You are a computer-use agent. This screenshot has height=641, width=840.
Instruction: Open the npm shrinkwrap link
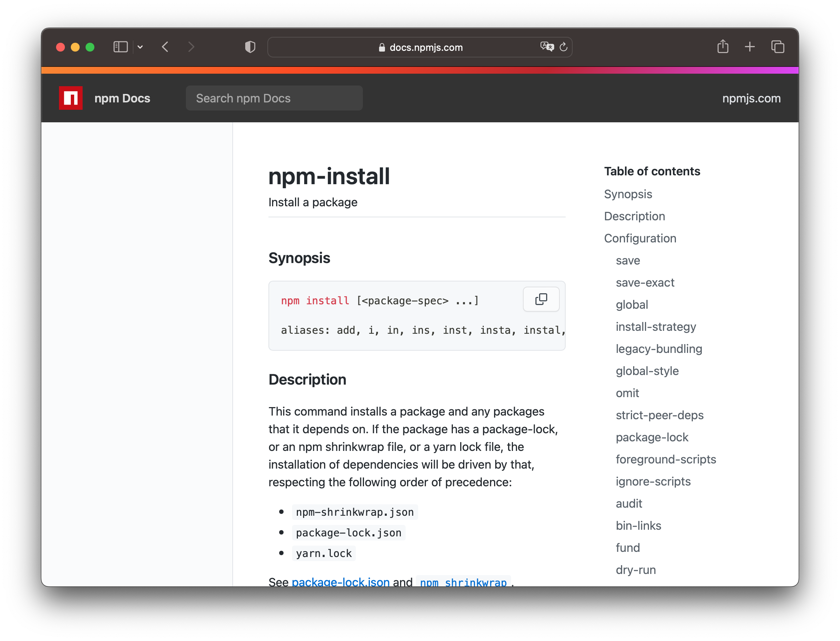point(464,582)
